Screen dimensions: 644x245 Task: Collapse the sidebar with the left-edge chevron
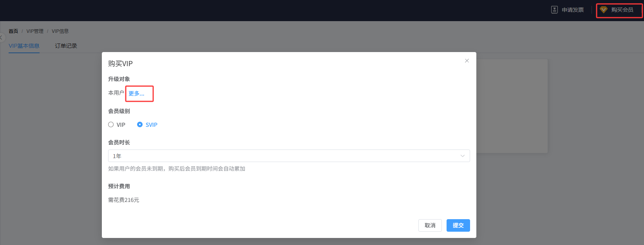pos(2,38)
